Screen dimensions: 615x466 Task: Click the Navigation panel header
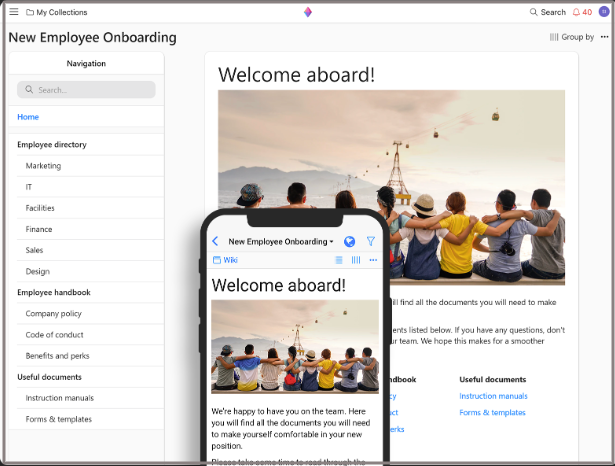pos(86,64)
